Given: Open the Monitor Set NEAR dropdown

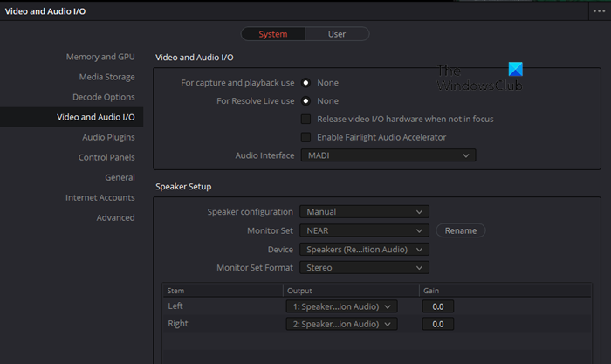Looking at the screenshot, I should (x=364, y=230).
